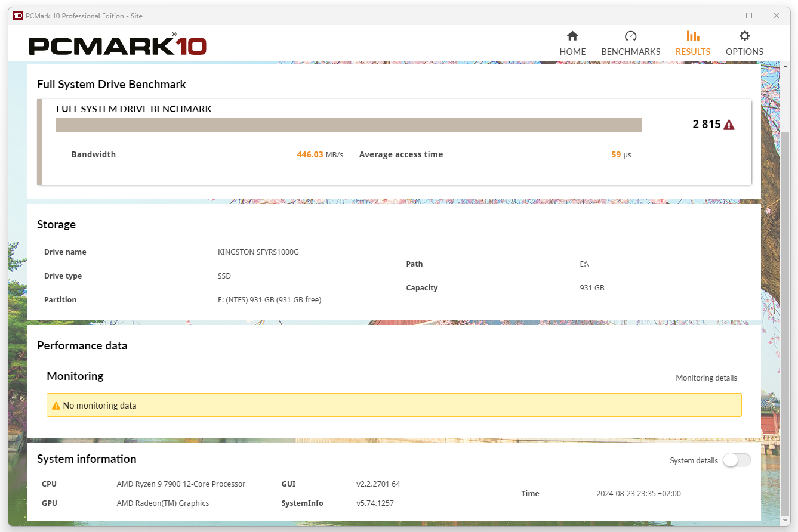Maximize the PCMark 10 window
This screenshot has width=798, height=532.
tap(749, 16)
